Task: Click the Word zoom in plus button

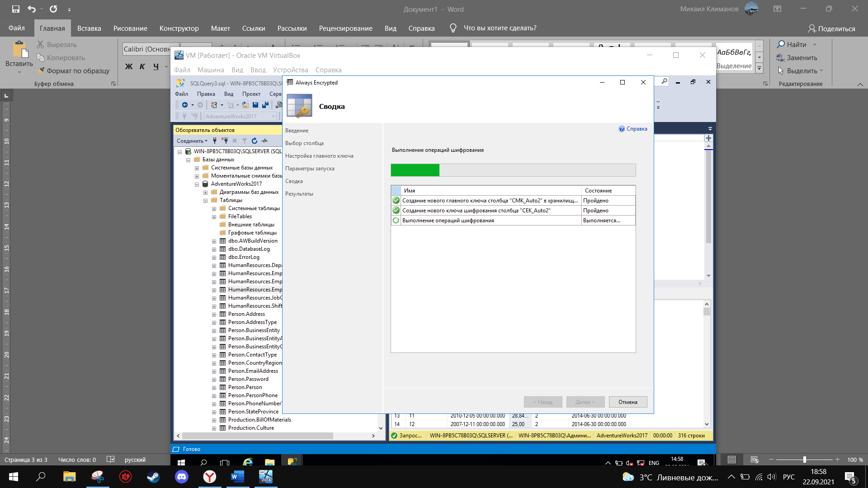Action: pos(838,460)
